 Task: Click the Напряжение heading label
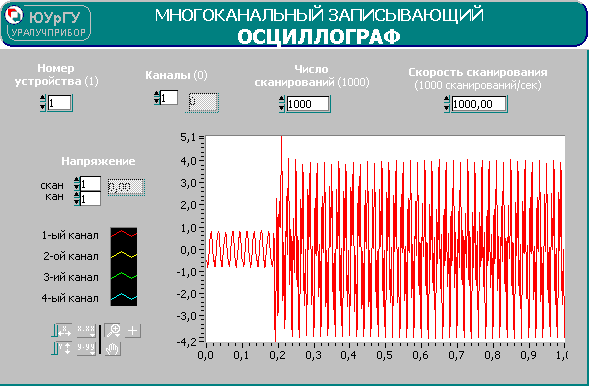pos(98,161)
